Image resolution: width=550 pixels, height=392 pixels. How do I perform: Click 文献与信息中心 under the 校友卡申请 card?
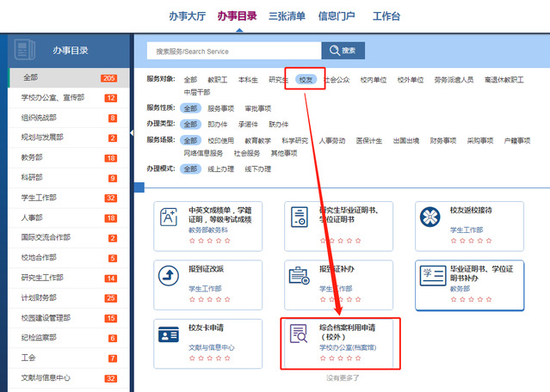coord(212,347)
